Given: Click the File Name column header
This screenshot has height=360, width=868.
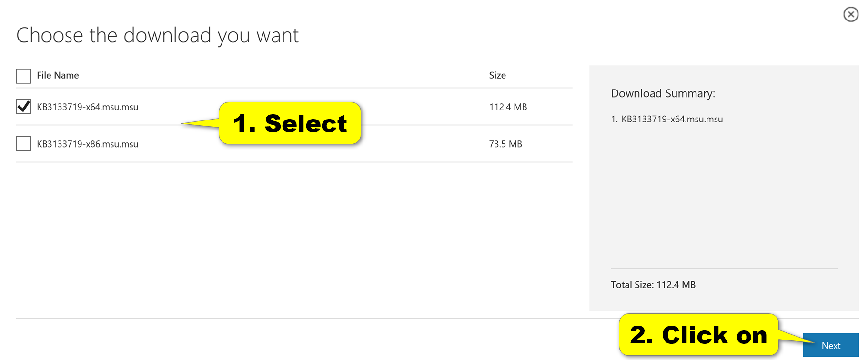Looking at the screenshot, I should click(58, 75).
